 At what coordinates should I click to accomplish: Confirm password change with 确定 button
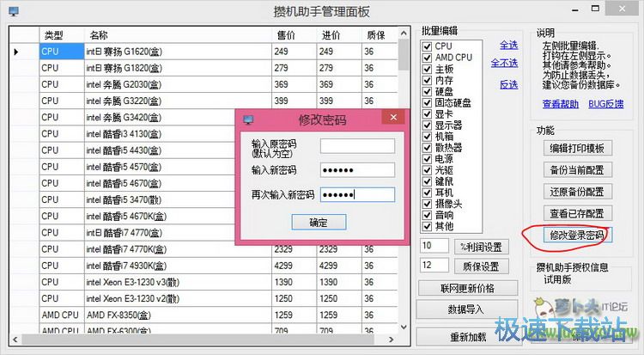tap(319, 223)
